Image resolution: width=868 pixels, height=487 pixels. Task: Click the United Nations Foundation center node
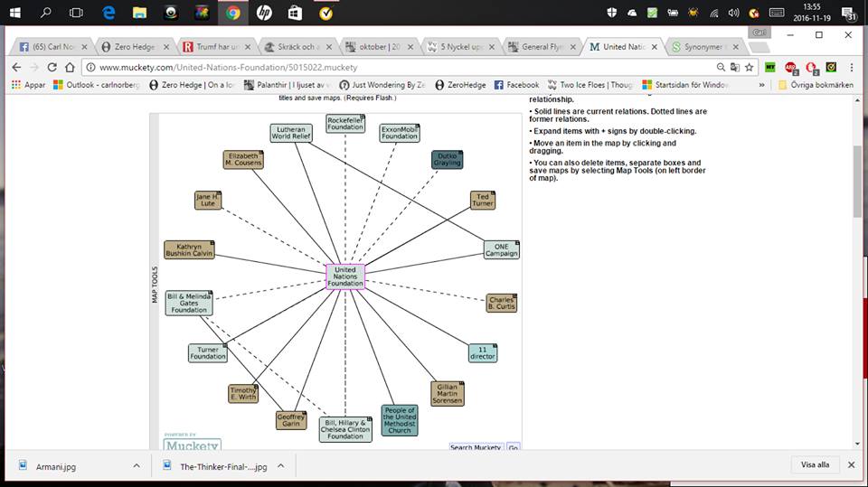[x=344, y=276]
